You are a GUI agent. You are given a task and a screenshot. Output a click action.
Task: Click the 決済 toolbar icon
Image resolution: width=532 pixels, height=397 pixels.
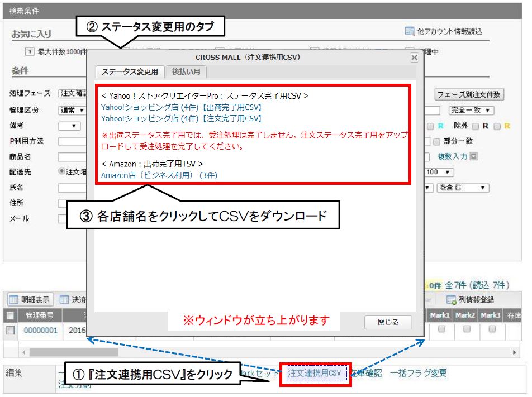point(64,300)
